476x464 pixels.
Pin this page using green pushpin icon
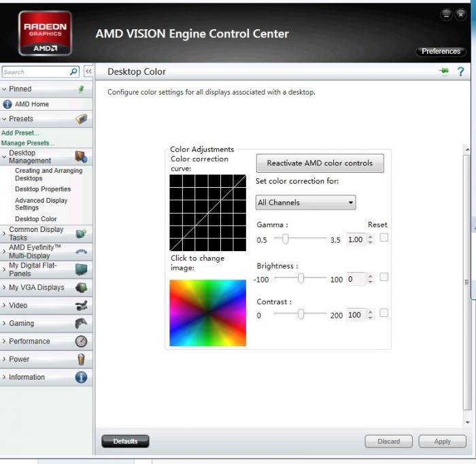click(444, 71)
